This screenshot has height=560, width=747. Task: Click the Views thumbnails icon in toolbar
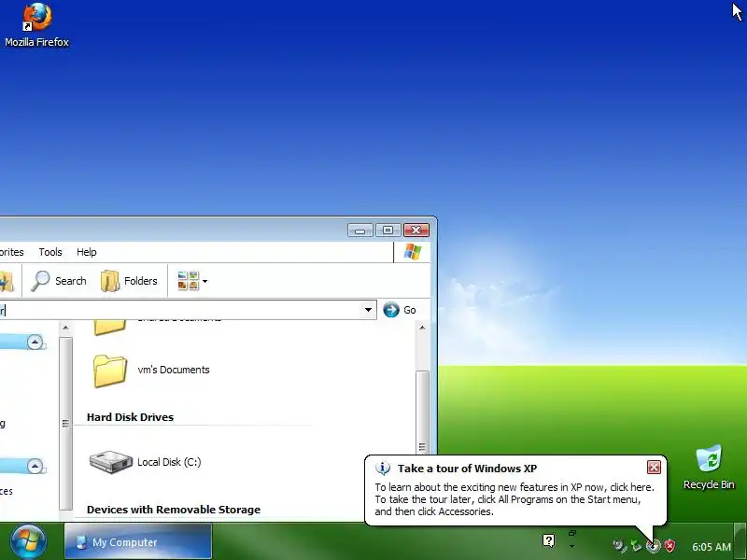pyautogui.click(x=188, y=281)
